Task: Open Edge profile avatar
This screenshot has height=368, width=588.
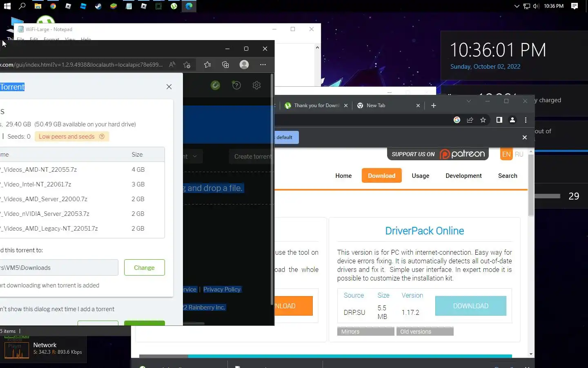Action: click(x=244, y=65)
